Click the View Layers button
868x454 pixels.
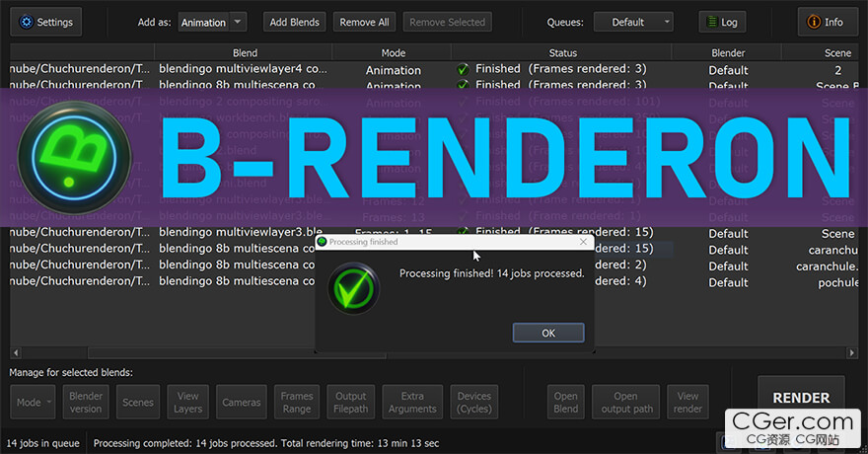[x=187, y=403]
